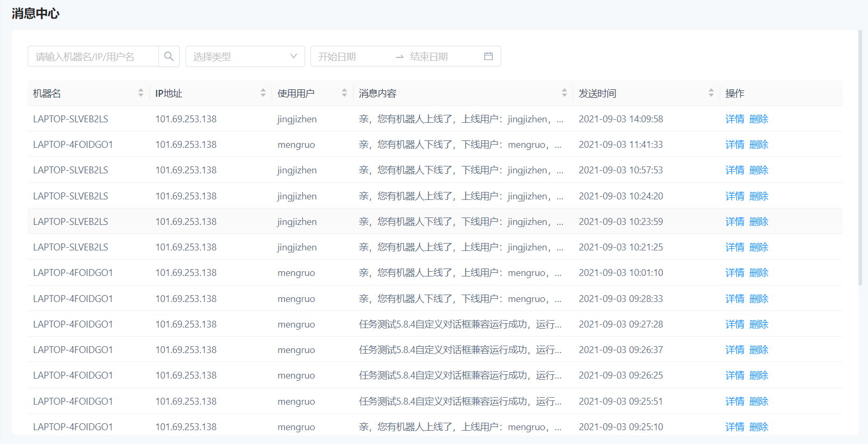Delete the 11:41:33 mengruo message
The height and width of the screenshot is (444, 868).
tap(759, 145)
